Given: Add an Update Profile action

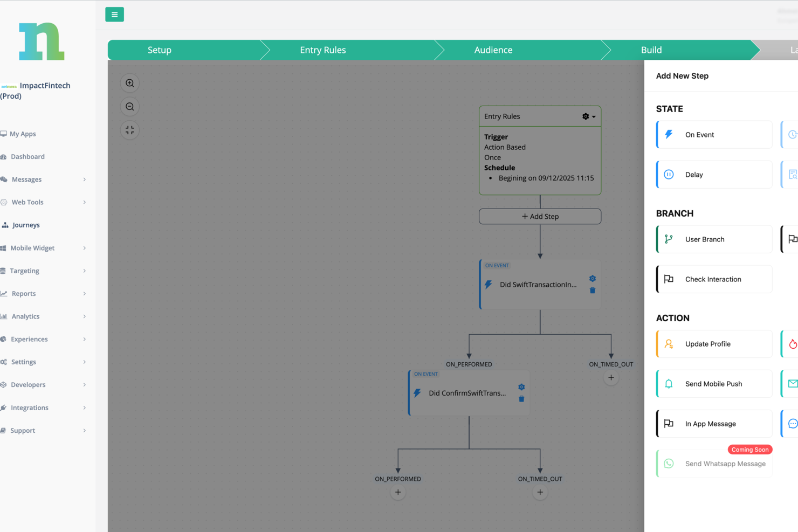Looking at the screenshot, I should [x=713, y=343].
